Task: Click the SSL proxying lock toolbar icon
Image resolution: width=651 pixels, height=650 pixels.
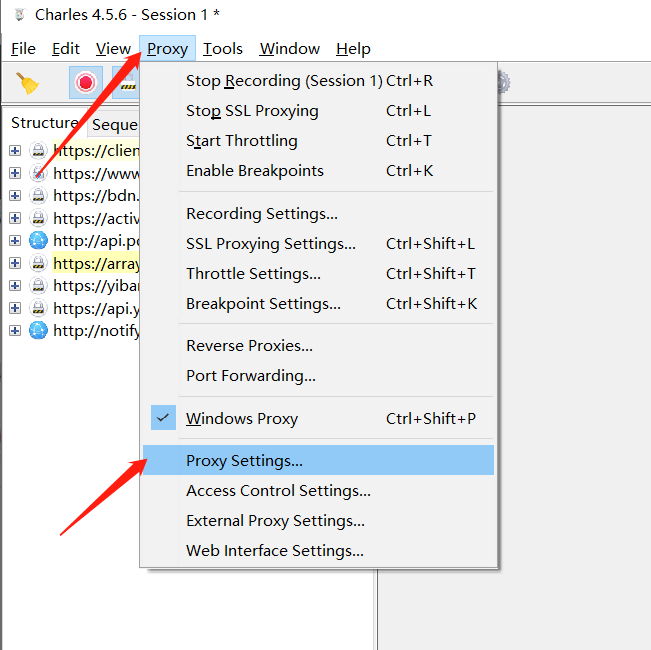Action: coord(126,82)
